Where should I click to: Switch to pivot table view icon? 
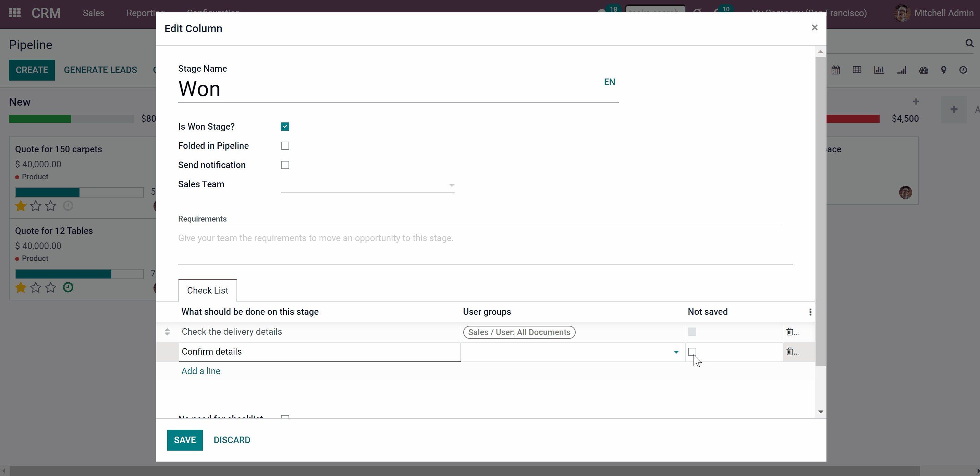coord(857,70)
